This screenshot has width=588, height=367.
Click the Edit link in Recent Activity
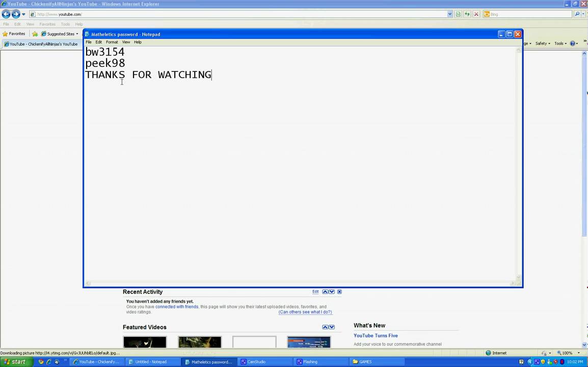pyautogui.click(x=315, y=292)
